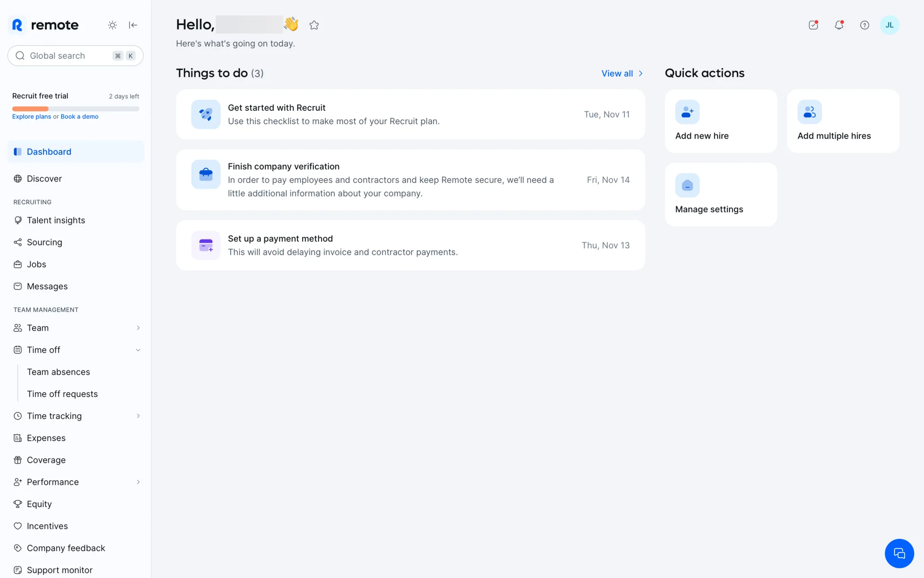Image resolution: width=924 pixels, height=578 pixels.
Task: Expand the Team submenu chevron
Action: [138, 328]
